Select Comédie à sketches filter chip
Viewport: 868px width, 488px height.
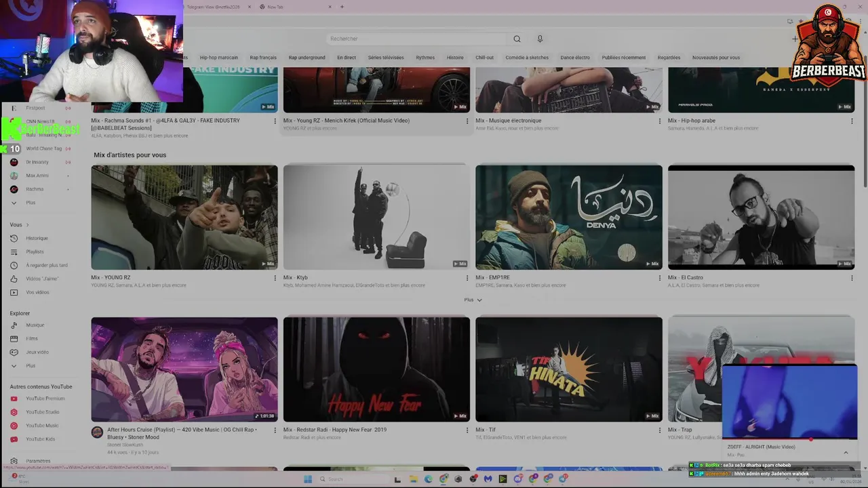527,58
